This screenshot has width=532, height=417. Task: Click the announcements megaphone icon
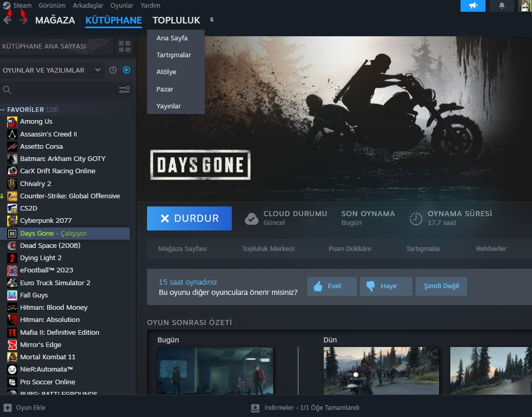click(473, 6)
